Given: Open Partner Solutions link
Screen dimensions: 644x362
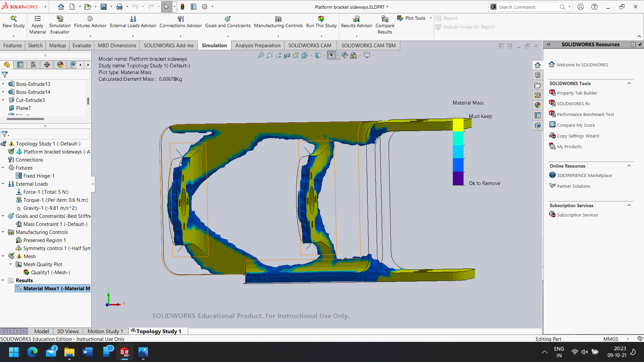Looking at the screenshot, I should pyautogui.click(x=574, y=186).
